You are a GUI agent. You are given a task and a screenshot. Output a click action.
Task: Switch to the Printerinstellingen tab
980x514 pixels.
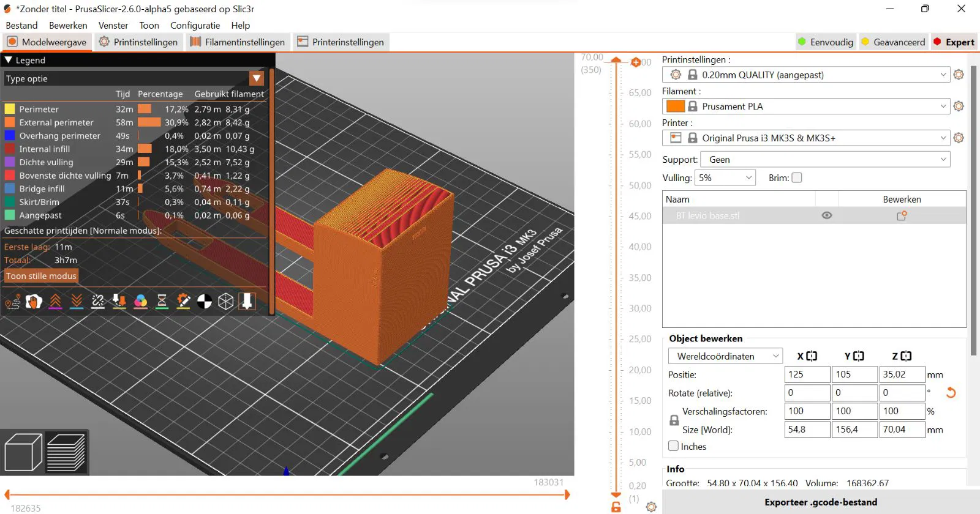tap(341, 42)
